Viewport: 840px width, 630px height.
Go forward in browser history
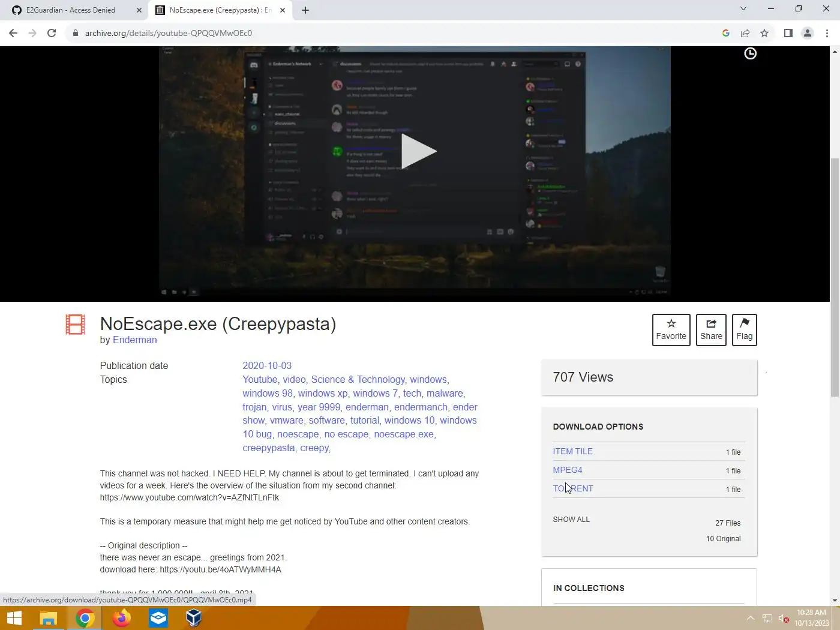click(32, 33)
